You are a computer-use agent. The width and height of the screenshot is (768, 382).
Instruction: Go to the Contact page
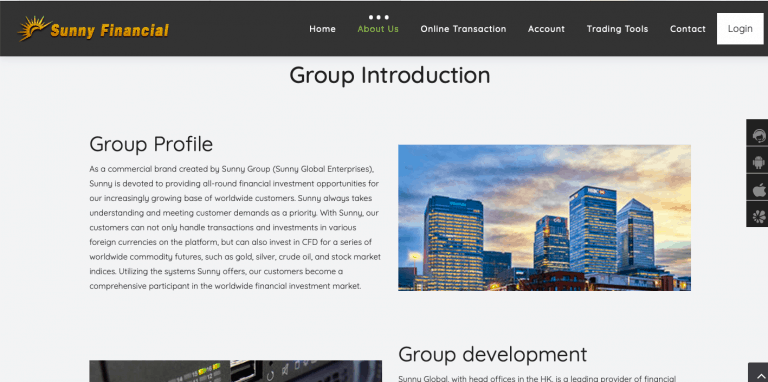(688, 29)
